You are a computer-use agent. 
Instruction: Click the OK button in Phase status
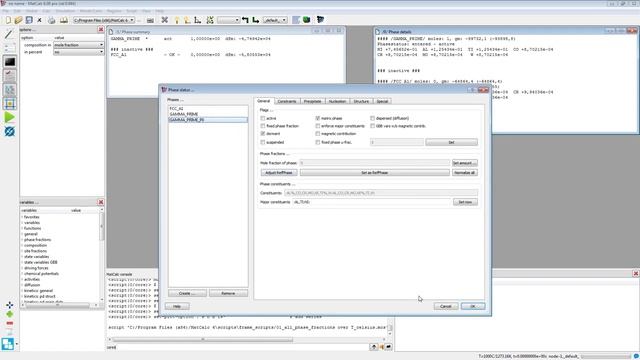click(x=473, y=306)
